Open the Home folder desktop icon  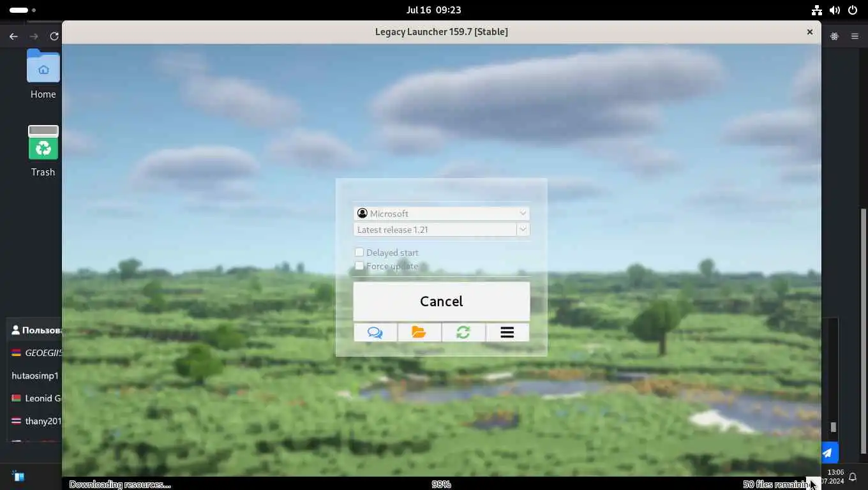(x=43, y=75)
